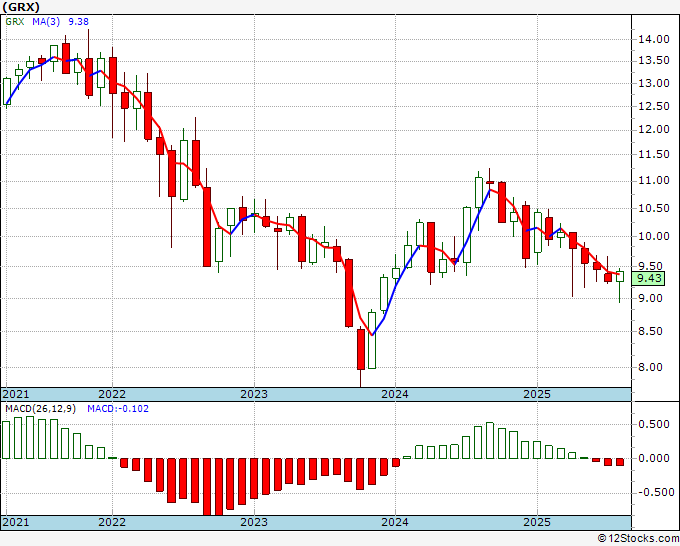The image size is (680, 546).
Task: Select the 11.00 price axis label
Action: pos(654,181)
